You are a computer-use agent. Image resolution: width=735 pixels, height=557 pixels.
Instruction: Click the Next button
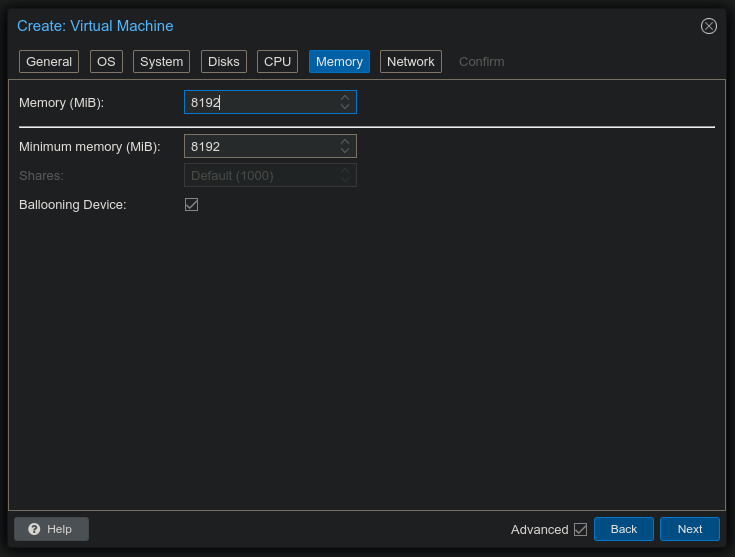689,529
